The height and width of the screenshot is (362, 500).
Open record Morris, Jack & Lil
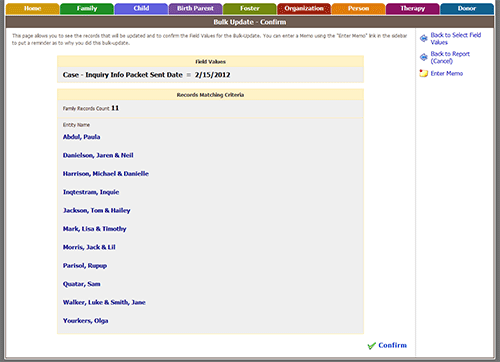(x=89, y=247)
